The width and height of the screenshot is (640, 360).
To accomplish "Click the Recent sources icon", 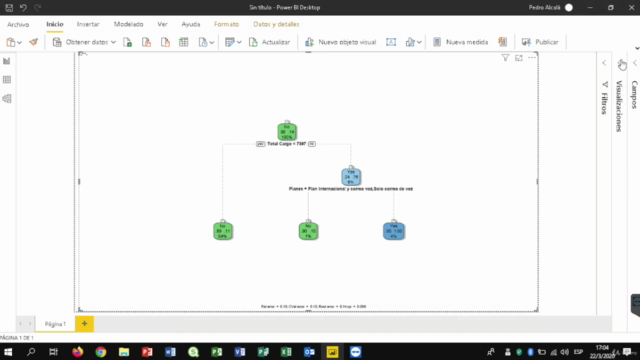I will pyautogui.click(x=203, y=42).
